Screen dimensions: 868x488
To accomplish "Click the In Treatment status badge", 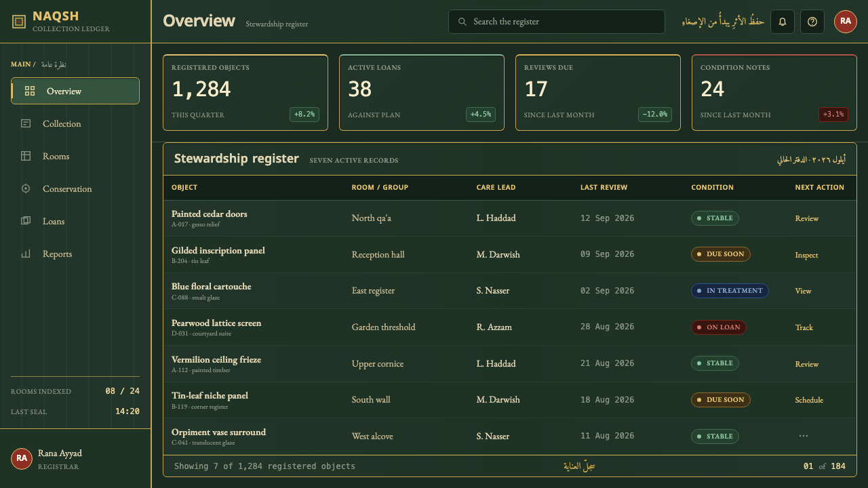I will coord(730,291).
